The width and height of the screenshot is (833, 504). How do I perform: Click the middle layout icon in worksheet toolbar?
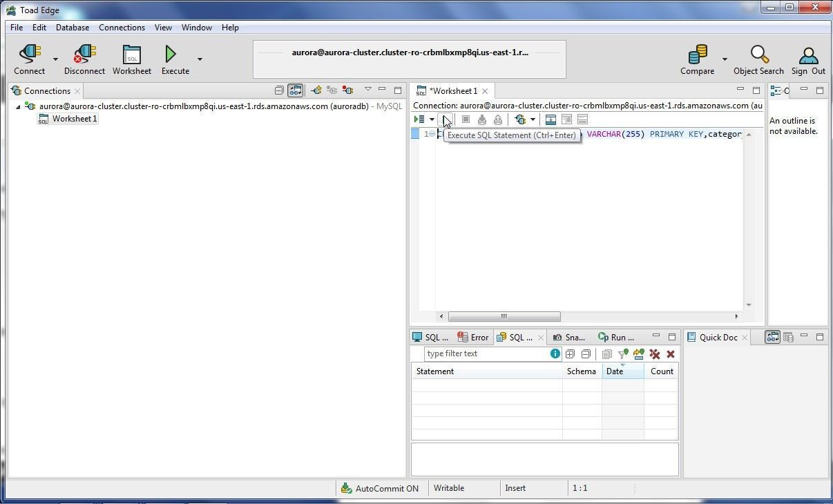click(566, 119)
